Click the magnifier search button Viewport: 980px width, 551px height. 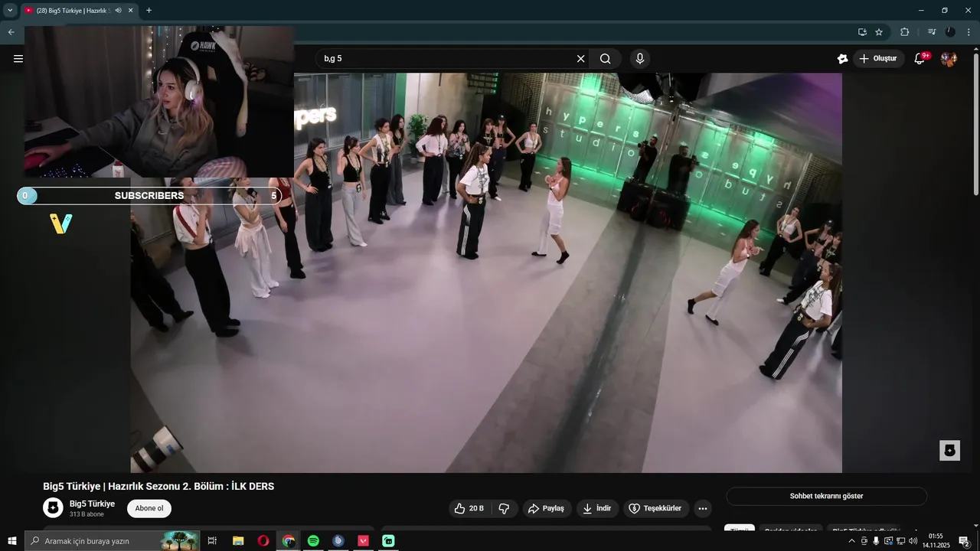[606, 59]
